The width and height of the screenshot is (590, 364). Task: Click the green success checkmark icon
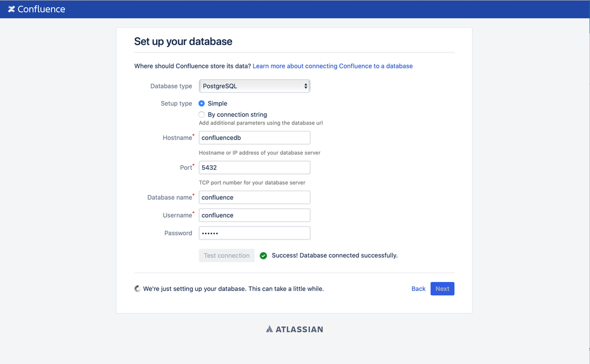tap(263, 255)
